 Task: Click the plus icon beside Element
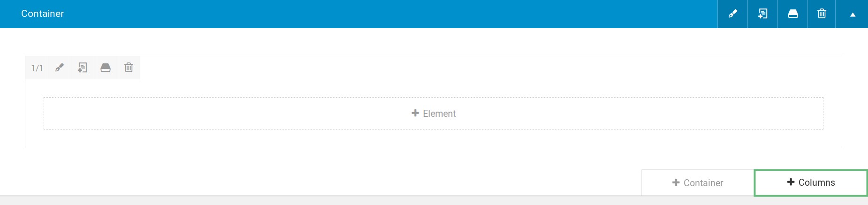point(415,113)
